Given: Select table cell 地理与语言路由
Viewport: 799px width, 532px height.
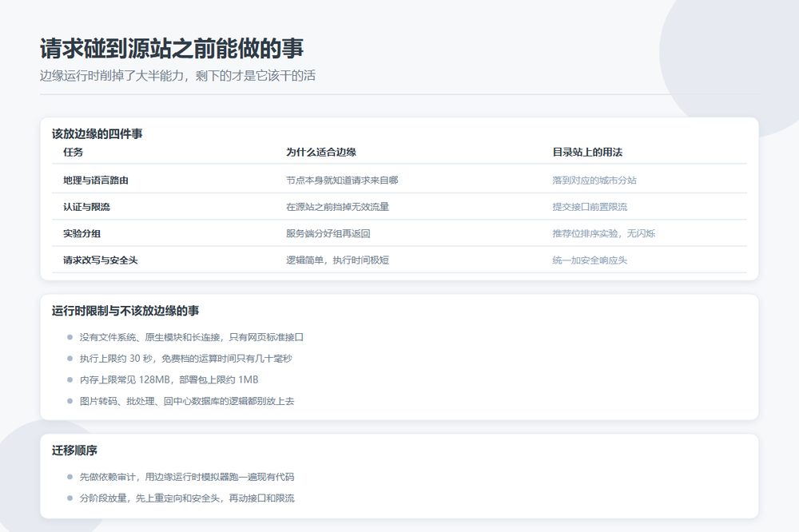Looking at the screenshot, I should tap(95, 181).
